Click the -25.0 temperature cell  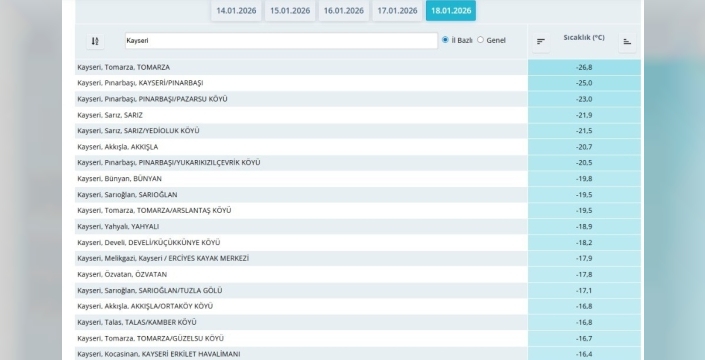click(x=584, y=83)
